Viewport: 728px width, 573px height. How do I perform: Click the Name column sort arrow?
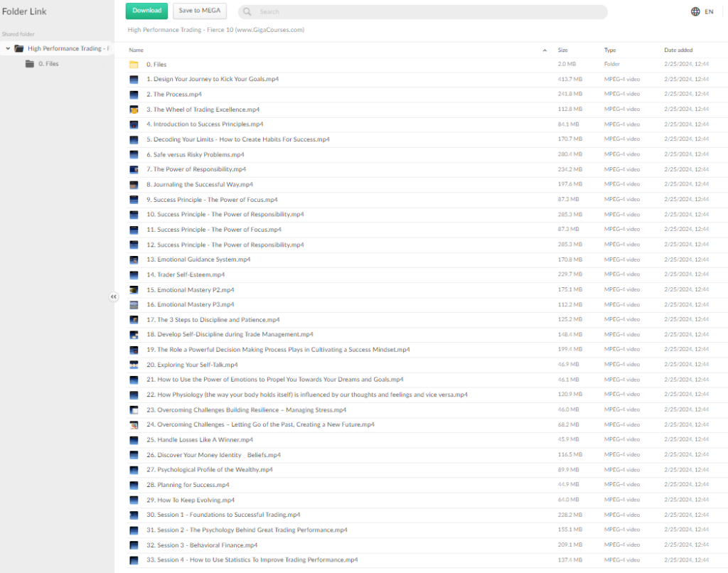[545, 50]
